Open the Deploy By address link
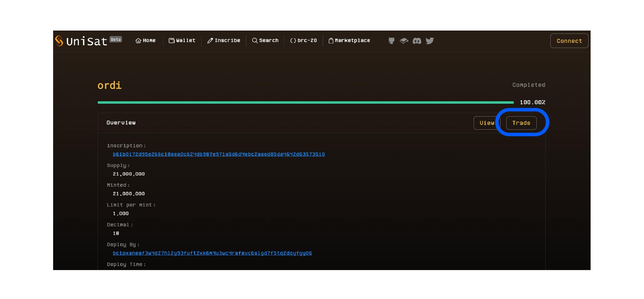644x299 pixels. coord(212,253)
